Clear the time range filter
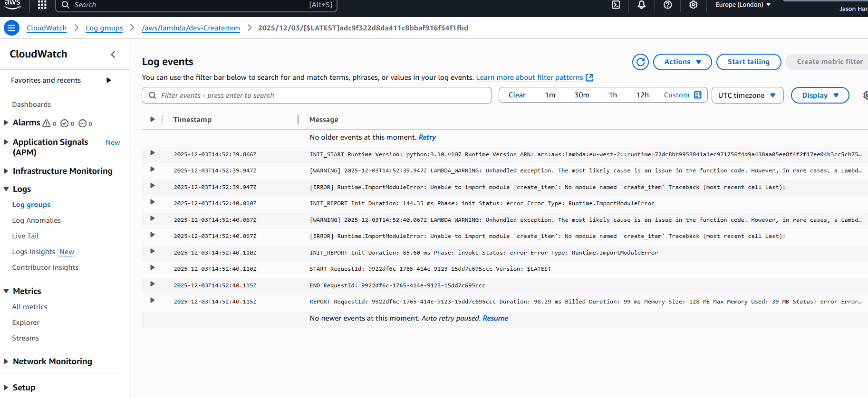The height and width of the screenshot is (398, 868). (517, 95)
